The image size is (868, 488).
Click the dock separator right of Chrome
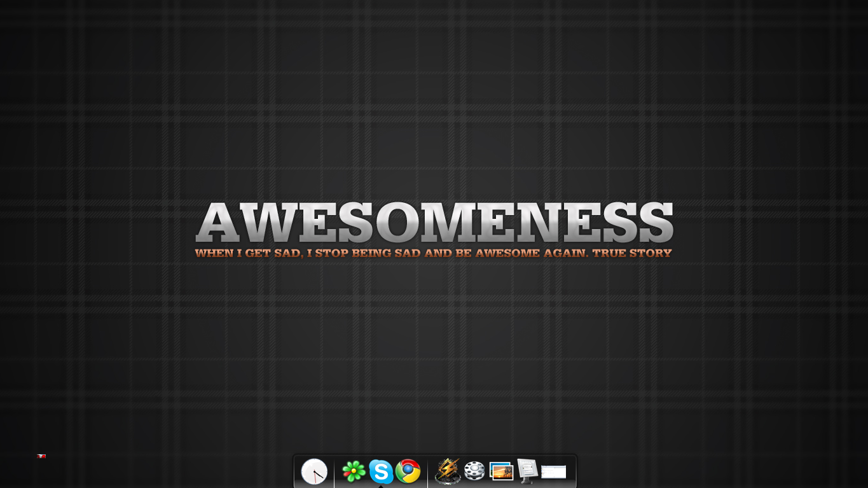click(x=427, y=472)
